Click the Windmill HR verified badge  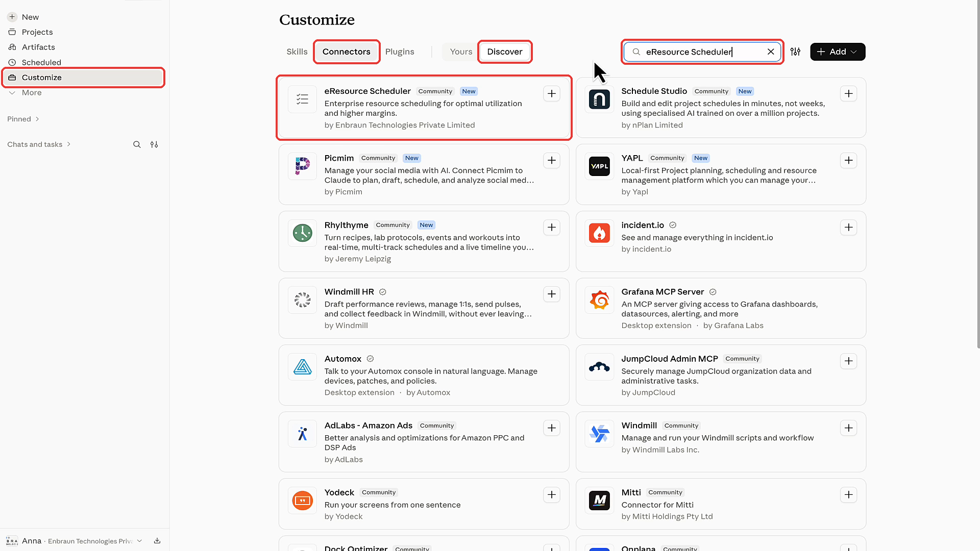[x=383, y=292]
